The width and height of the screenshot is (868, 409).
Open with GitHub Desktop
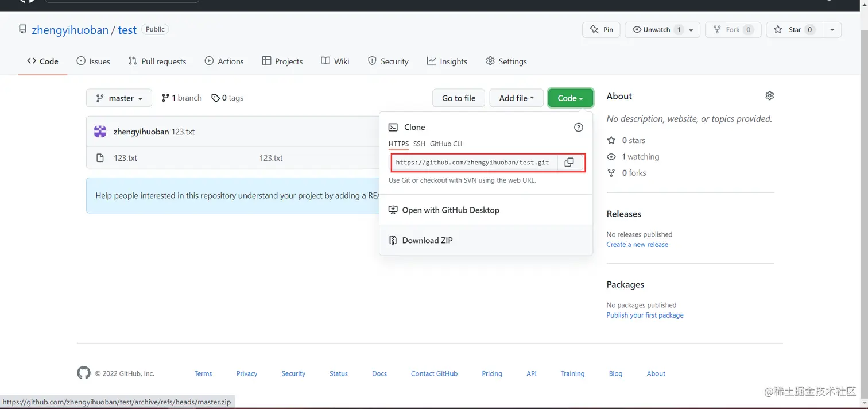[451, 210]
